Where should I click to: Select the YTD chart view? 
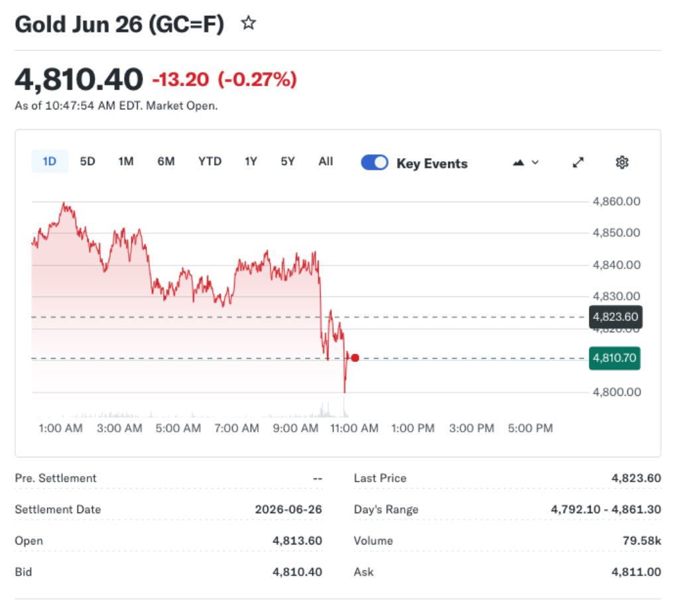click(210, 161)
